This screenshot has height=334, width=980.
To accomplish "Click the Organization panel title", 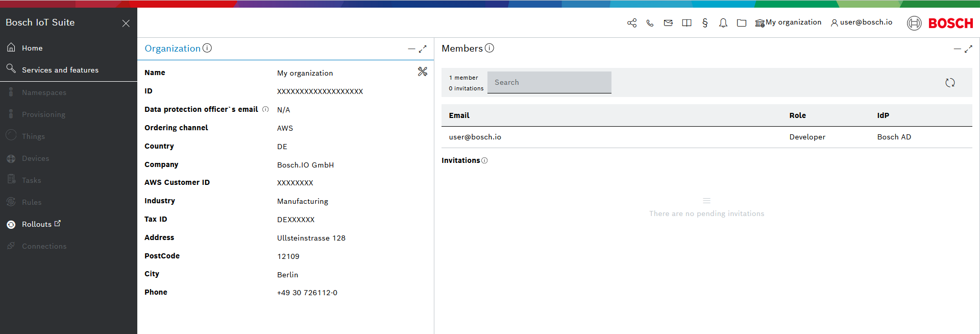I will [173, 49].
